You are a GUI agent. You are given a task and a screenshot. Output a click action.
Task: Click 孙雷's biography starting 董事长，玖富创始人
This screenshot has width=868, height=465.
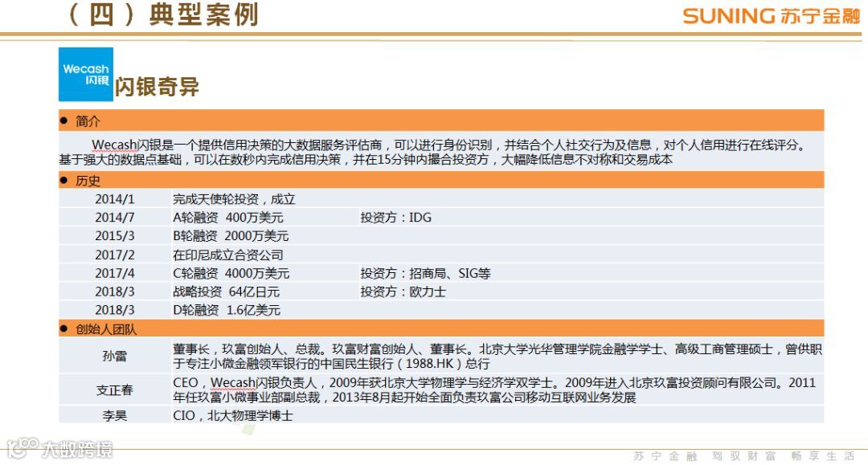tap(497, 356)
